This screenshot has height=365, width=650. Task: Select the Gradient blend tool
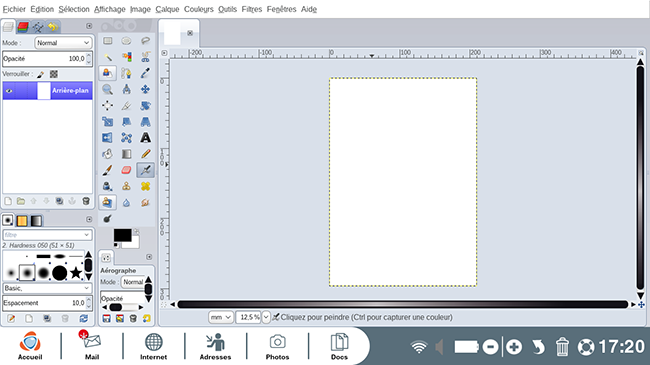[x=126, y=154]
